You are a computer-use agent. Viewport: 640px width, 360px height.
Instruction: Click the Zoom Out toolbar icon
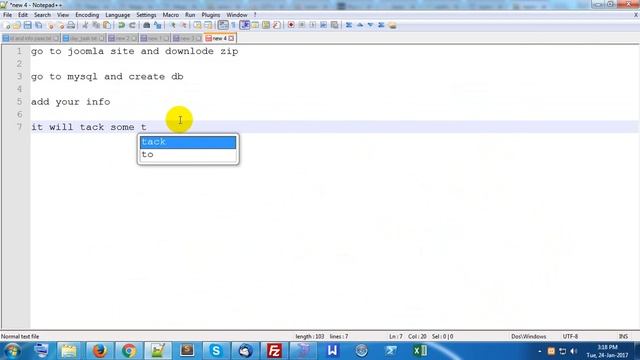click(x=184, y=25)
